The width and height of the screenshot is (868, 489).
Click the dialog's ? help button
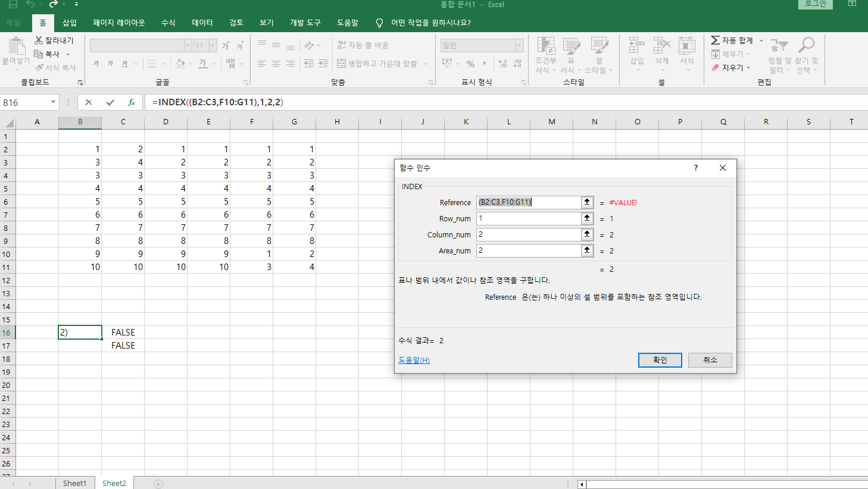(696, 168)
